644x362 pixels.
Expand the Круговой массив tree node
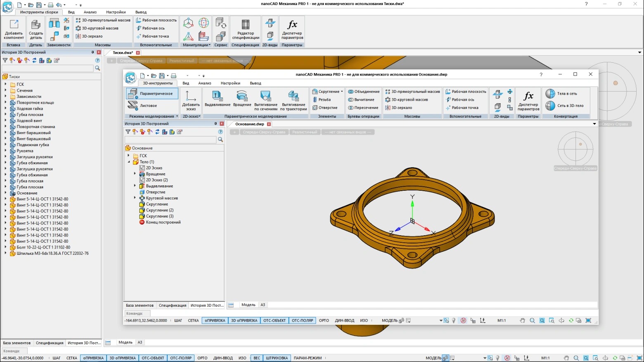tap(135, 198)
